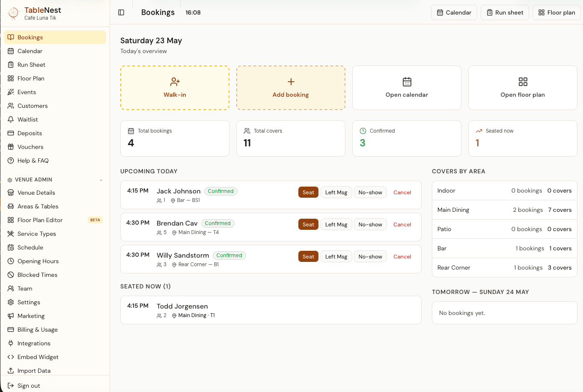Click the Blocked Times ban icon
Image resolution: width=583 pixels, height=392 pixels.
click(x=11, y=275)
